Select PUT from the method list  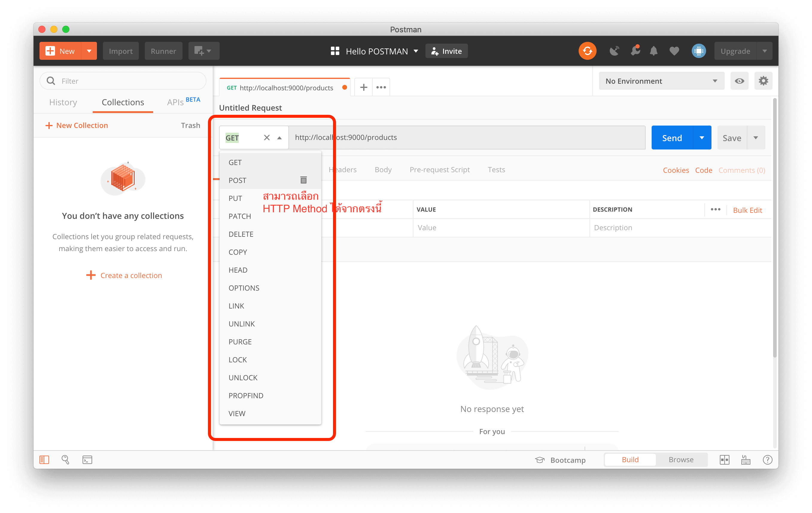[270, 199]
